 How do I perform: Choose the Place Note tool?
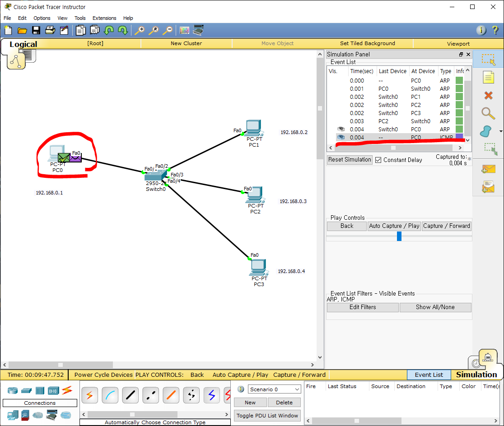488,78
